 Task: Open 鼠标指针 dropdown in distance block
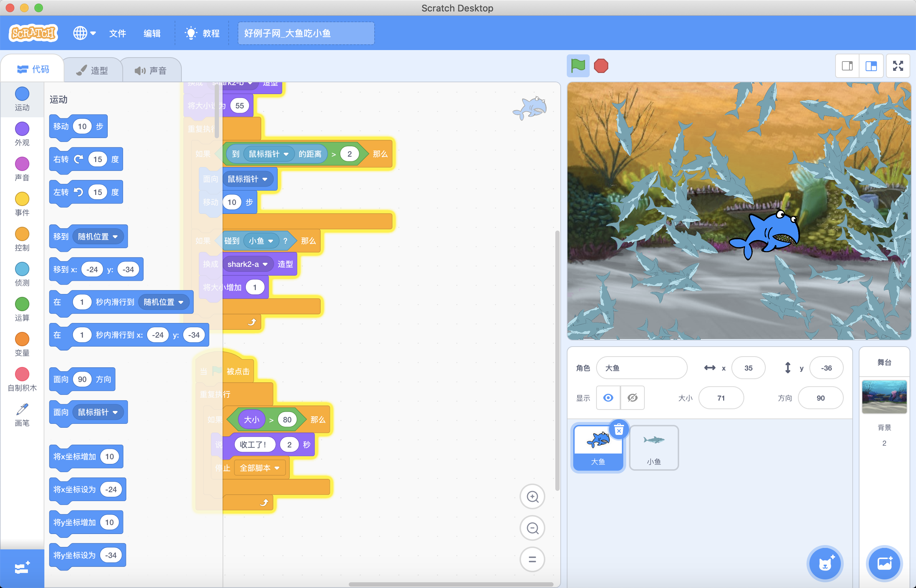pyautogui.click(x=268, y=154)
